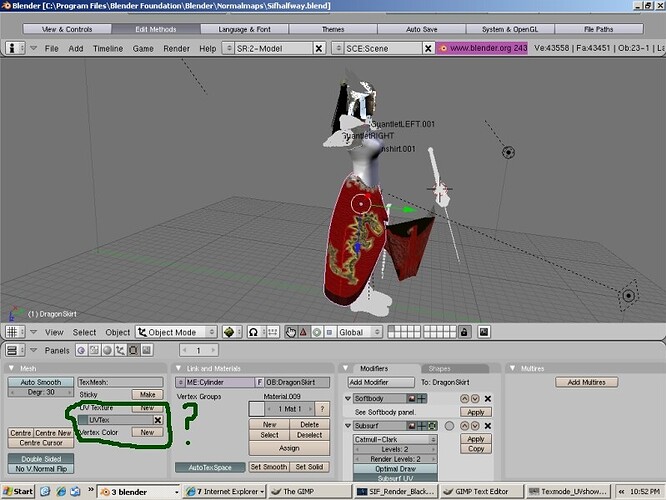Open the Logic context icon in Panels row
Image resolution: width=666 pixels, height=500 pixels.
[x=81, y=350]
